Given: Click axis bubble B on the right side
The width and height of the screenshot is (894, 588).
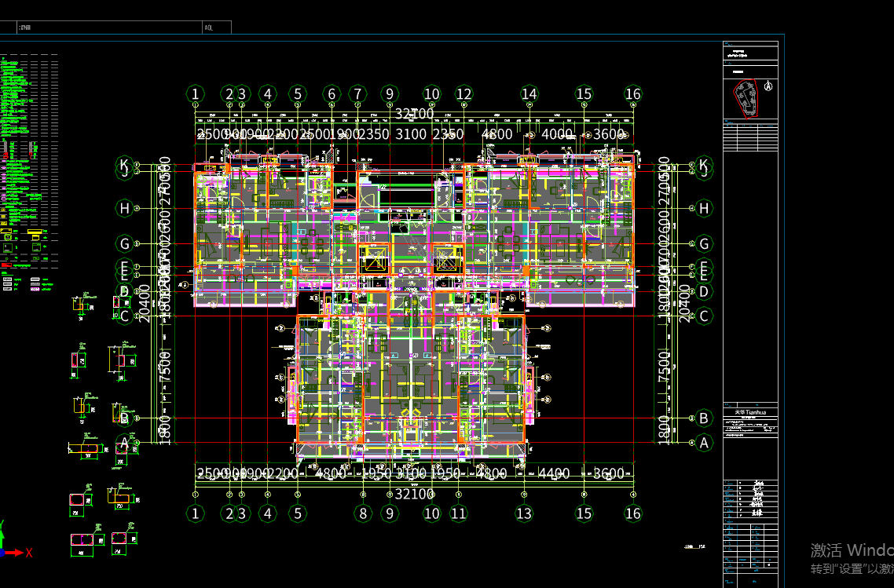Looking at the screenshot, I should pyautogui.click(x=704, y=418).
